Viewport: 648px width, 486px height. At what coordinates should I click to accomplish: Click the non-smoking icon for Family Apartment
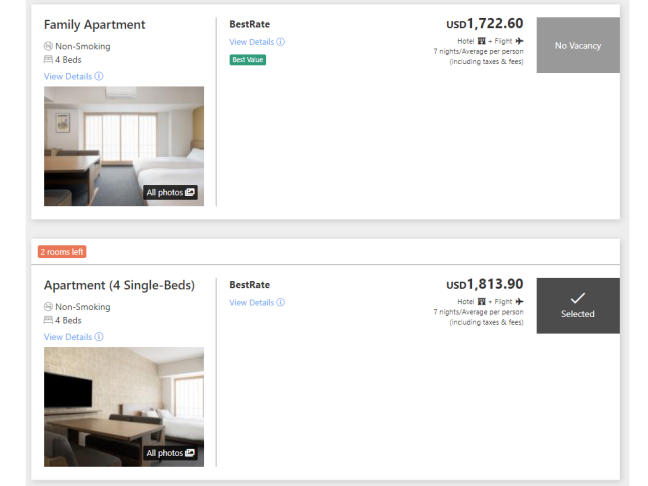(x=48, y=46)
